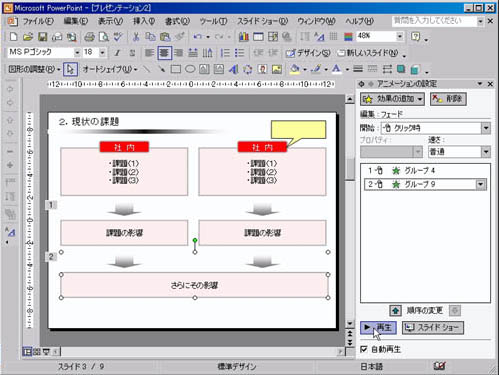Viewport: 499px width, 375px height.
Task: Open the 開始 クリック時 dropdown
Action: (486, 128)
